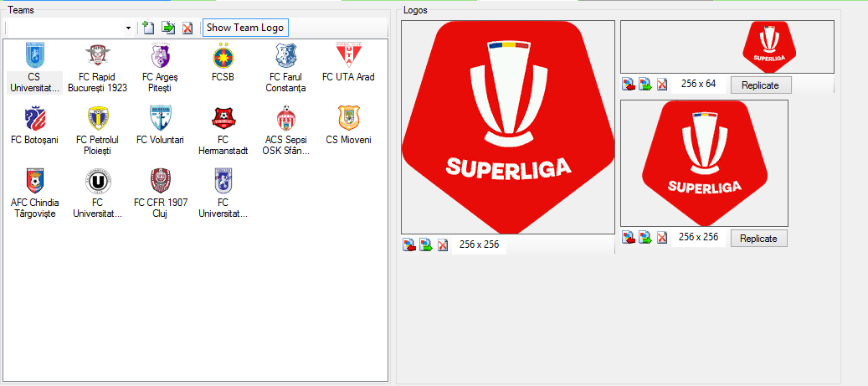Screen dimensions: 868x386
Task: Delete the 256 x 64 logo image
Action: pyautogui.click(x=662, y=85)
